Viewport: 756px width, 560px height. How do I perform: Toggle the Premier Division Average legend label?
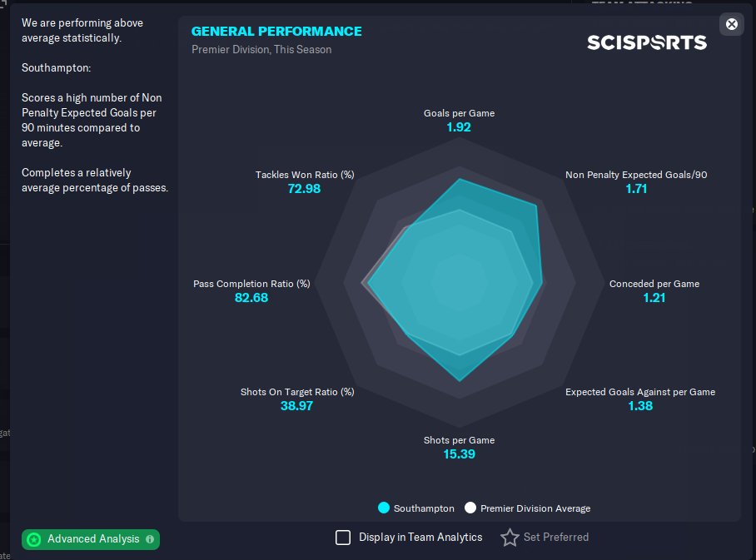[535, 508]
